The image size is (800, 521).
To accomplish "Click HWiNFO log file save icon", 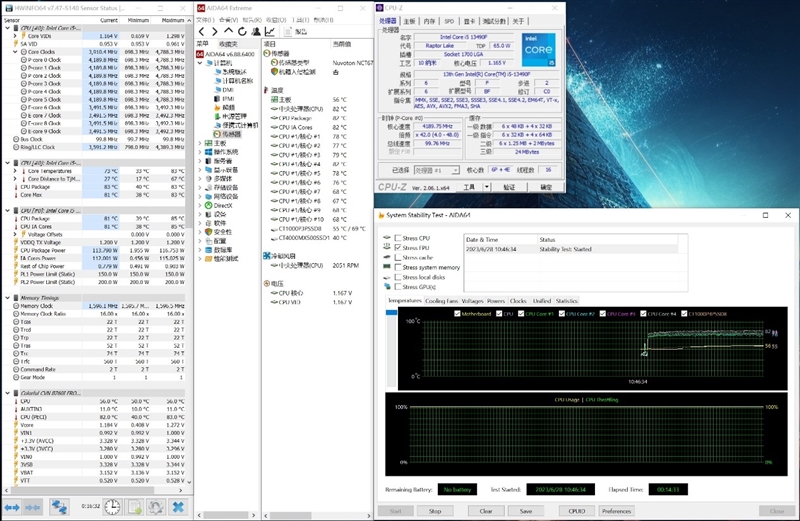I will point(135,507).
